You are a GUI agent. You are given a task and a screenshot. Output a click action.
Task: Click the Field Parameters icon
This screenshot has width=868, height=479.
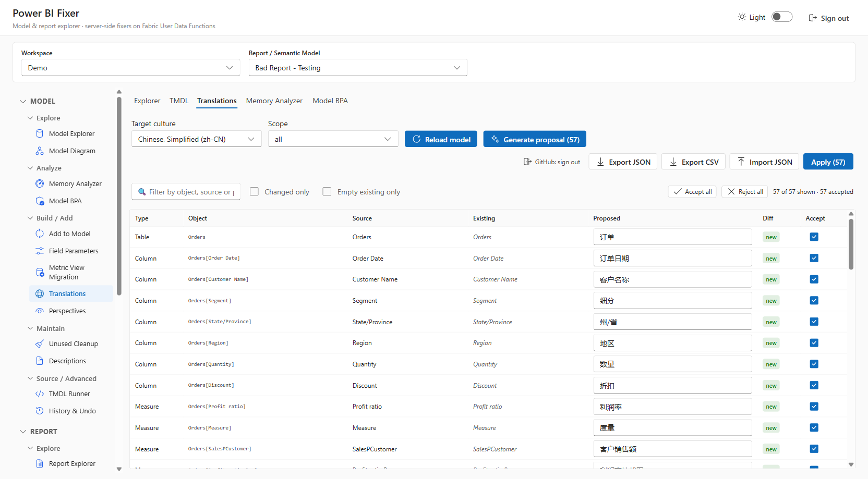(x=40, y=251)
